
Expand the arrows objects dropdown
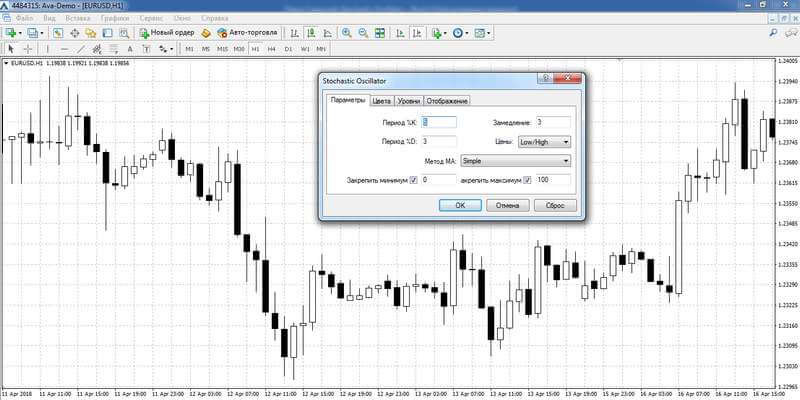pyautogui.click(x=172, y=49)
